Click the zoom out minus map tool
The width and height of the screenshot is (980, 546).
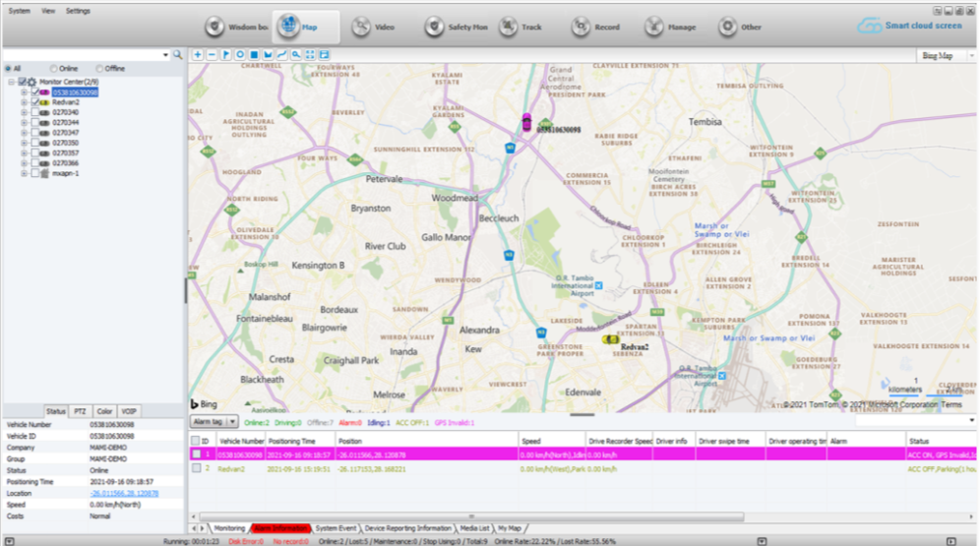click(212, 54)
